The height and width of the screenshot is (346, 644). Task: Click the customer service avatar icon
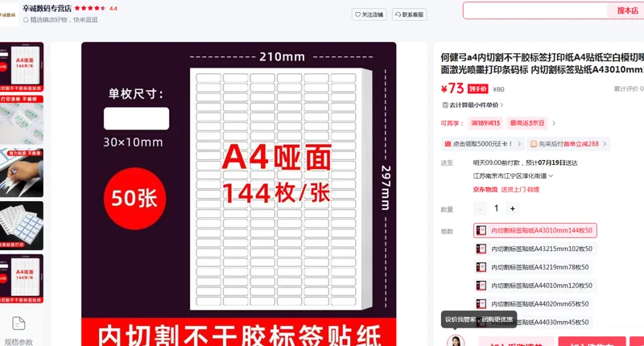point(456,341)
